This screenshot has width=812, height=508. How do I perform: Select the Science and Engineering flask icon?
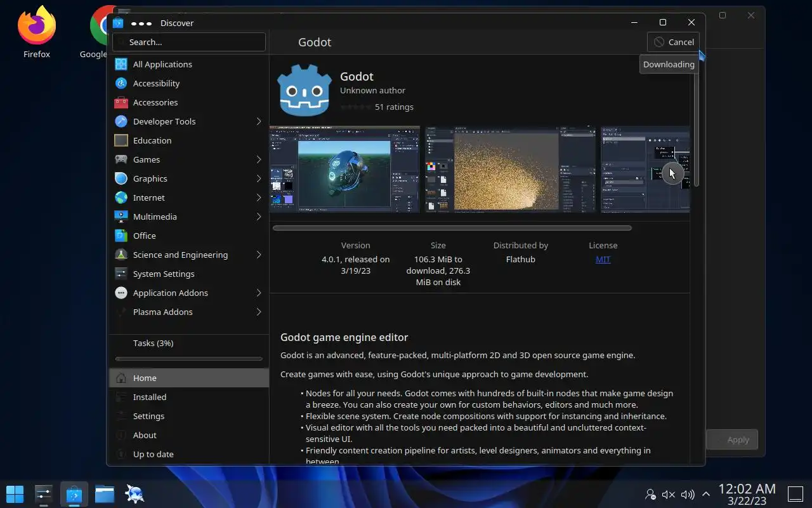click(121, 255)
